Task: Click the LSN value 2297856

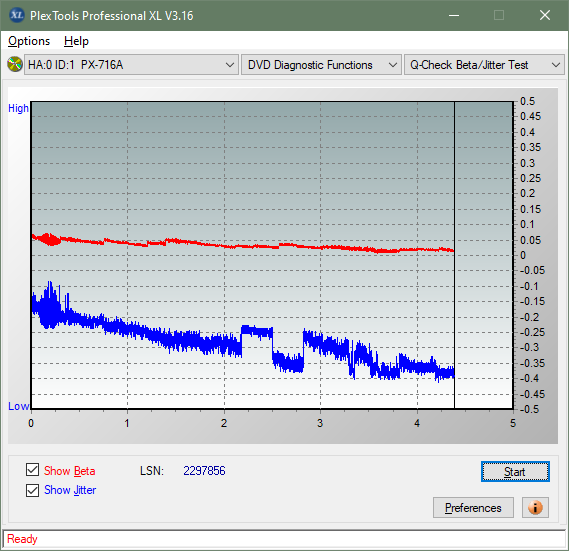Action: [x=204, y=471]
